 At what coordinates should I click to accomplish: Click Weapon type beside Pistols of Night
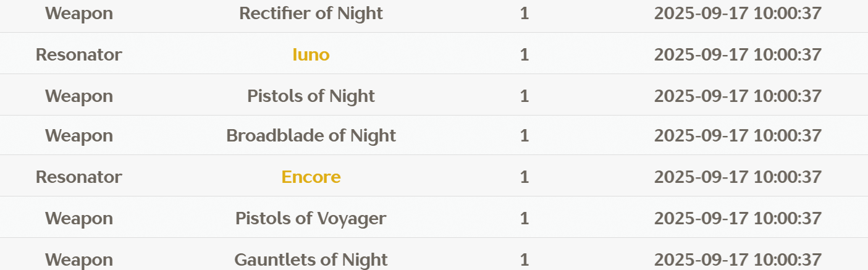[x=79, y=96]
